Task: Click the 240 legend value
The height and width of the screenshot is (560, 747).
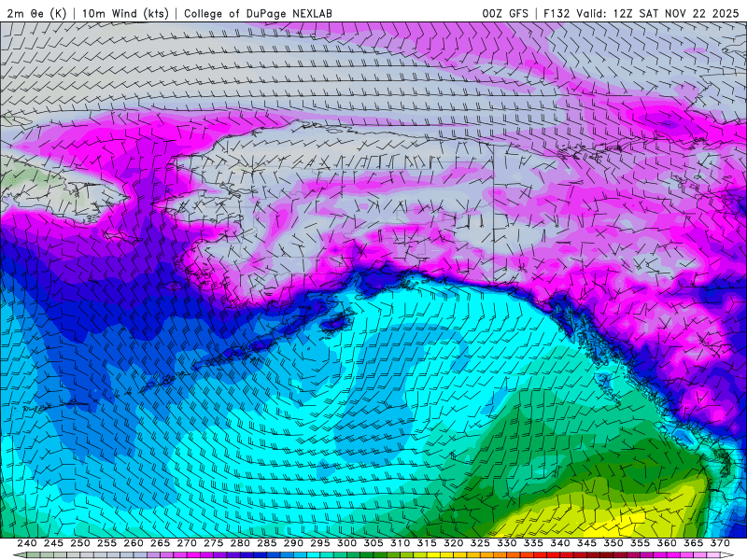Action: click(x=27, y=543)
